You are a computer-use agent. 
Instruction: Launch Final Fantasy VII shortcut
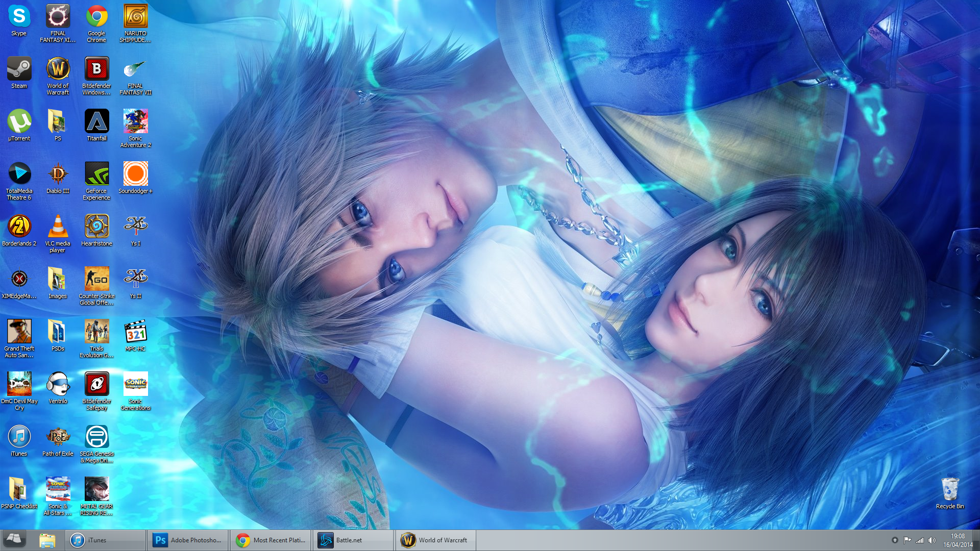coord(135,76)
